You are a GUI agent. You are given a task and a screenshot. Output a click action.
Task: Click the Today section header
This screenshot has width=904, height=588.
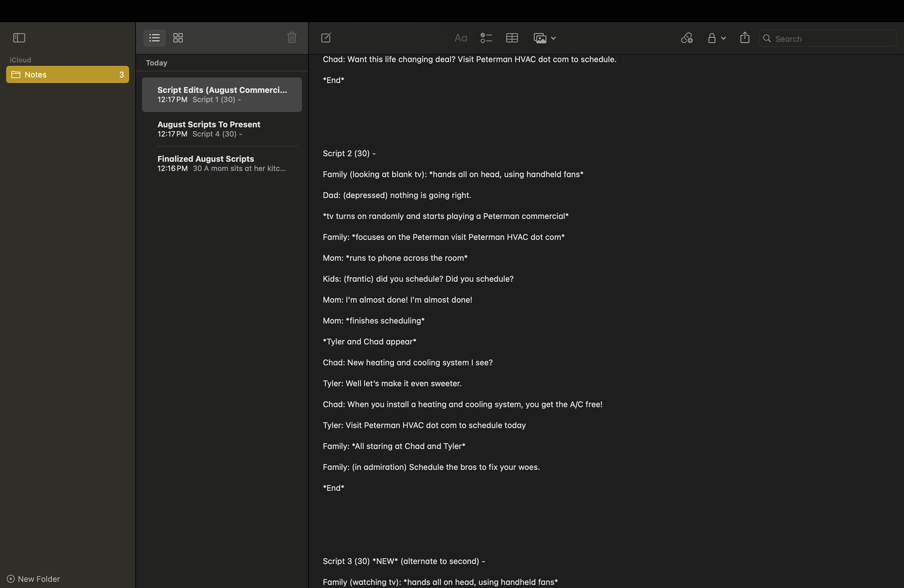click(x=156, y=63)
